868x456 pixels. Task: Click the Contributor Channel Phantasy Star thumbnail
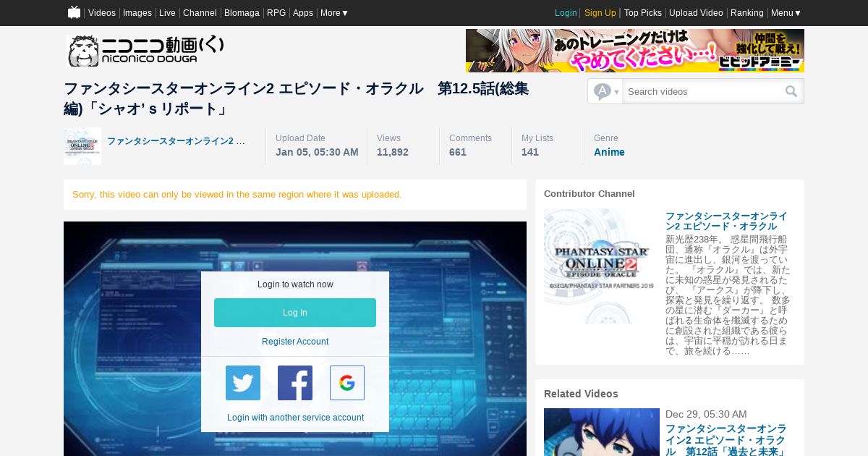coord(602,266)
